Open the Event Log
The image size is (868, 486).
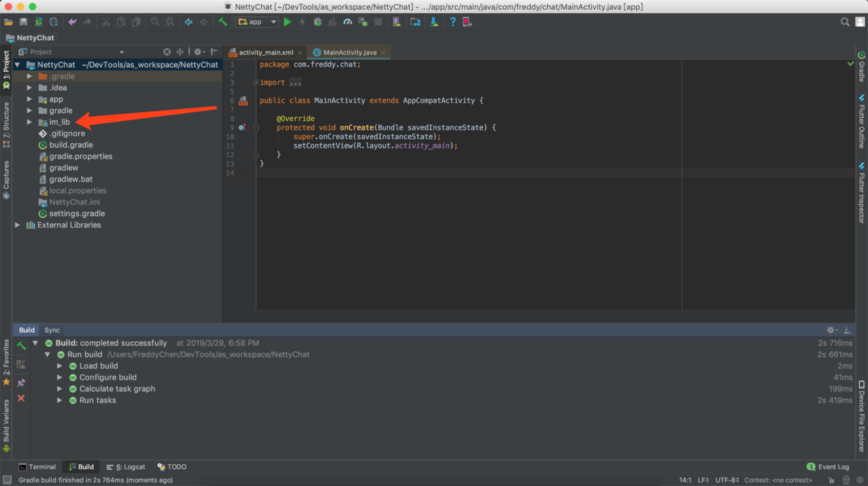pyautogui.click(x=828, y=466)
